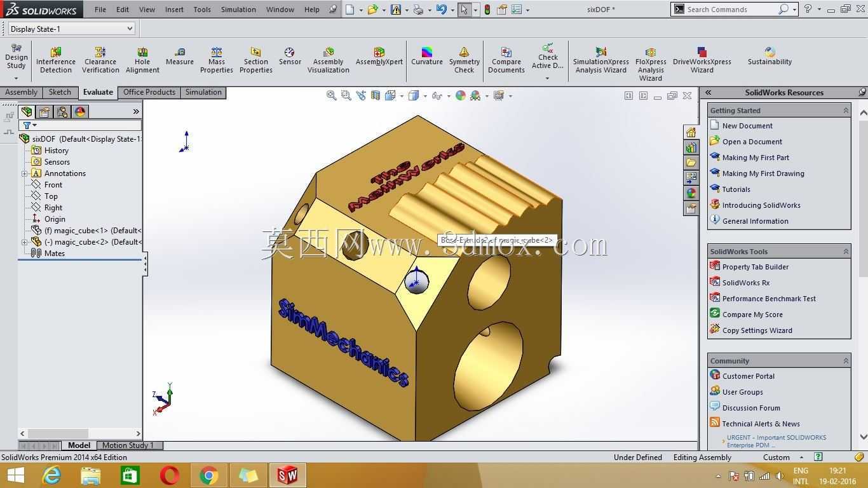Open the Design Library task pane icon
This screenshot has width=868, height=488.
691,147
